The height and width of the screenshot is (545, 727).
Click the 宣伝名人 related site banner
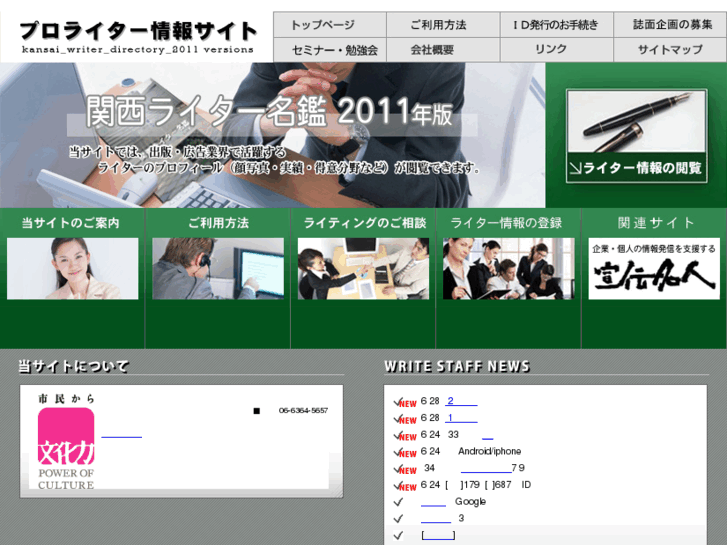[654, 269]
